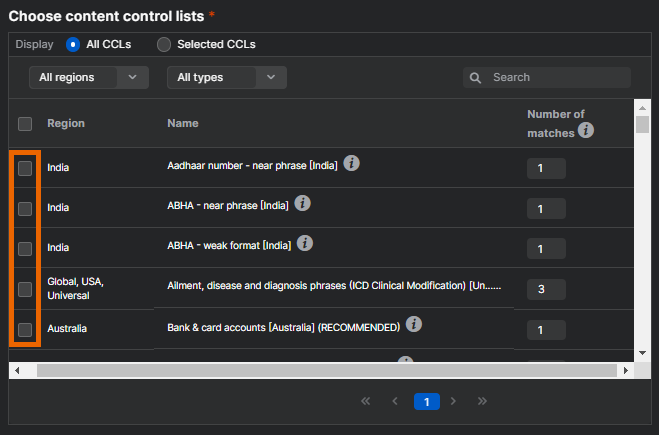The width and height of the screenshot is (659, 435).
Task: Click info icon next to ABHA near phrase
Action: [303, 203]
